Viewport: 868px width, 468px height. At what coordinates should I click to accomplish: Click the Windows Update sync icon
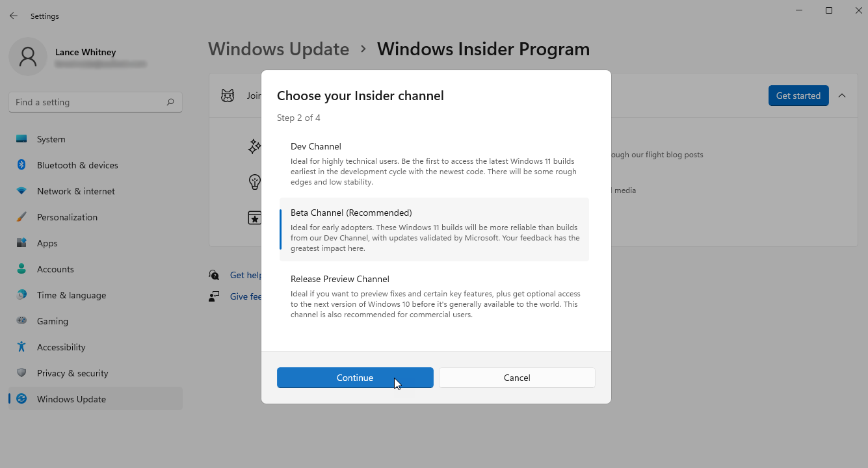(21, 399)
